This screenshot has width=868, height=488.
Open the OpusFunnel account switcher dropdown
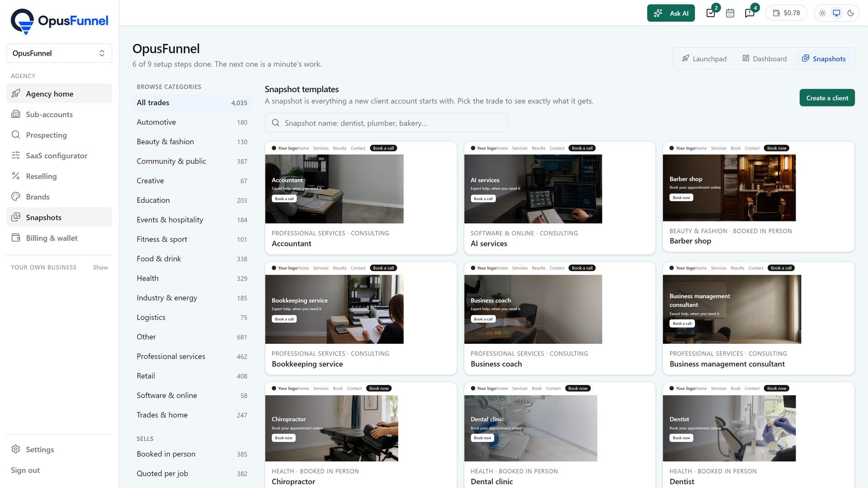click(x=59, y=53)
